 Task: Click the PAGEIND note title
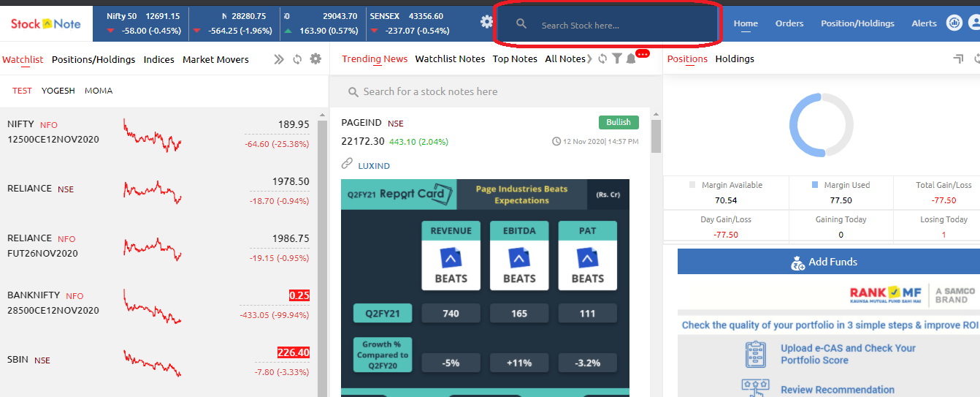[361, 123]
